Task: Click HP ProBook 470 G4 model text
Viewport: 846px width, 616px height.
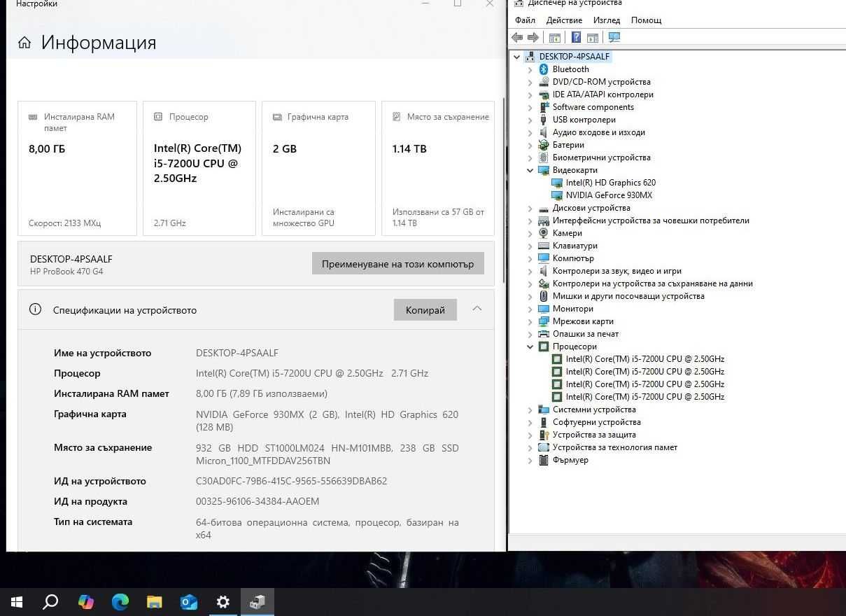Action: [66, 272]
